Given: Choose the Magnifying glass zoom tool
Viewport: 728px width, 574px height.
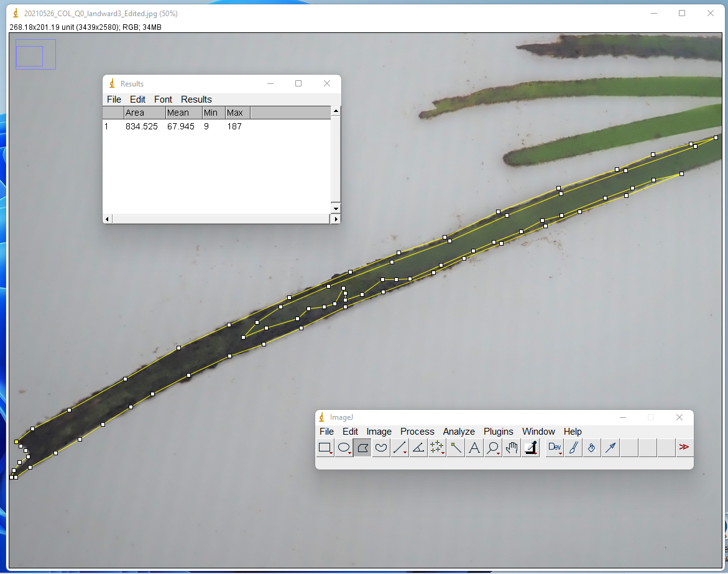Looking at the screenshot, I should pyautogui.click(x=493, y=447).
